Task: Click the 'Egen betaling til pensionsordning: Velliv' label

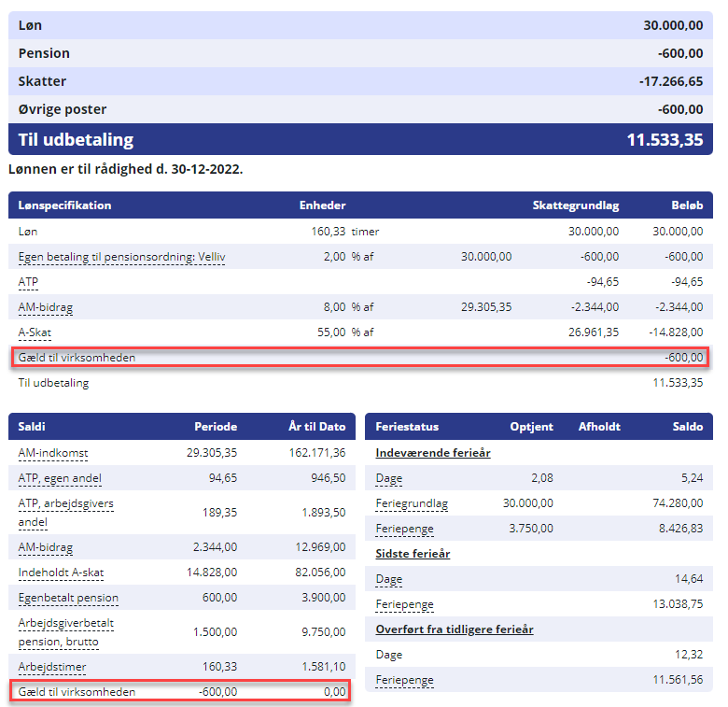Action: [121, 257]
